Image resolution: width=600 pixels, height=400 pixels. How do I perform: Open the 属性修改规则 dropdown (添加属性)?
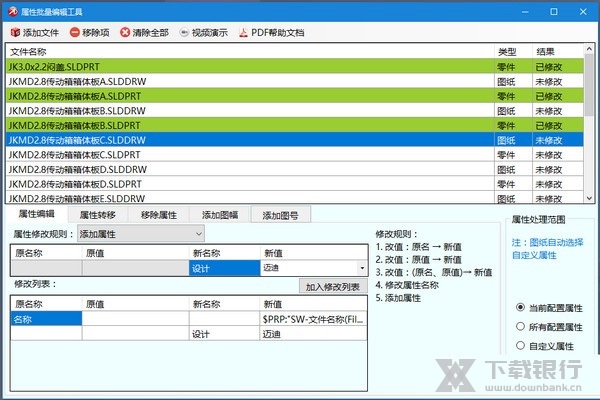click(141, 233)
